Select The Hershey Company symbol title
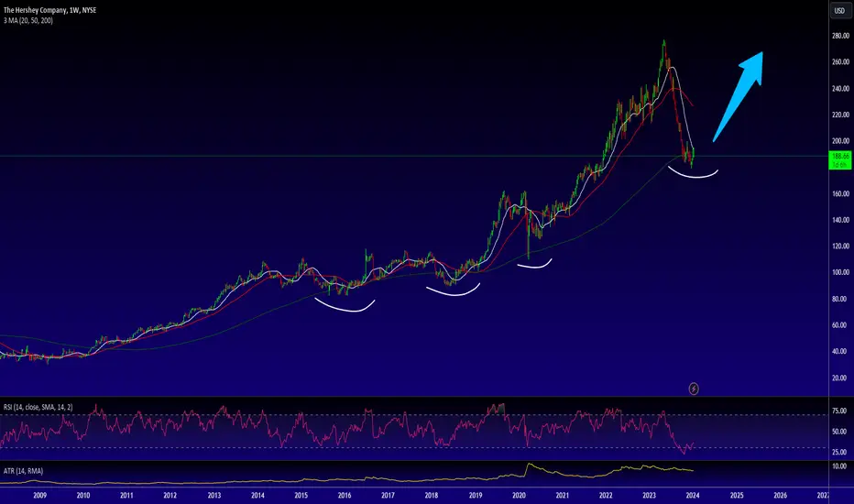 50,10
